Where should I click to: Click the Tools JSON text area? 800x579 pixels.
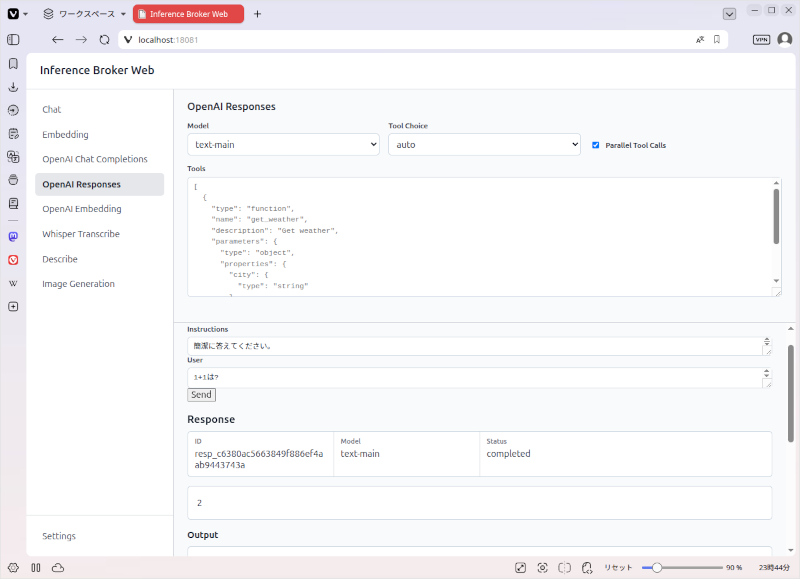pos(480,237)
